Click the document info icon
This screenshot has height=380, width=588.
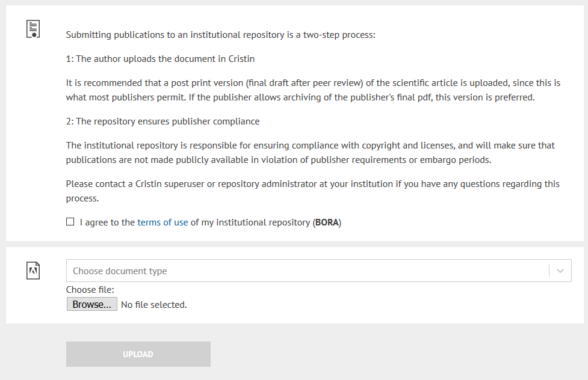point(33,29)
